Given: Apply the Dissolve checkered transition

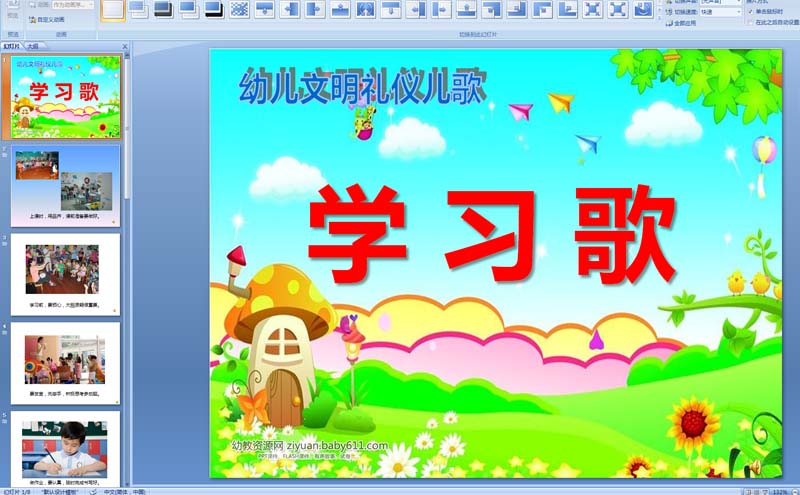Looking at the screenshot, I should pyautogui.click(x=240, y=10).
